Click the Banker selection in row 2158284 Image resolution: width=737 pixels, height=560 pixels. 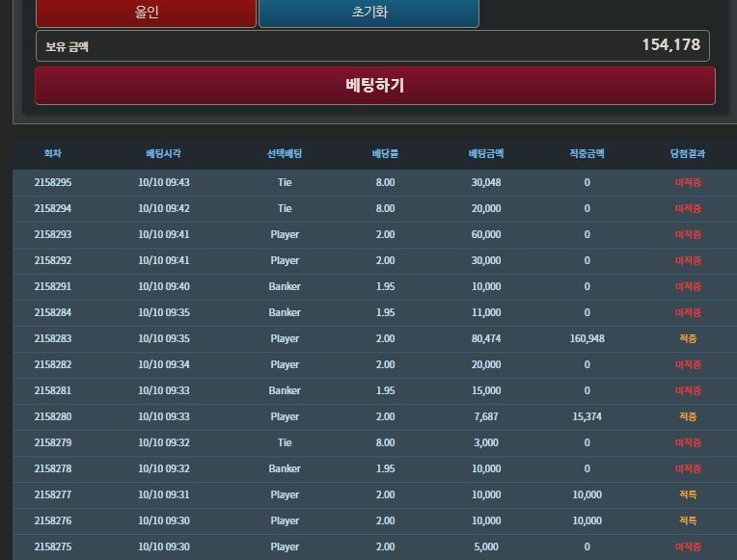point(285,312)
